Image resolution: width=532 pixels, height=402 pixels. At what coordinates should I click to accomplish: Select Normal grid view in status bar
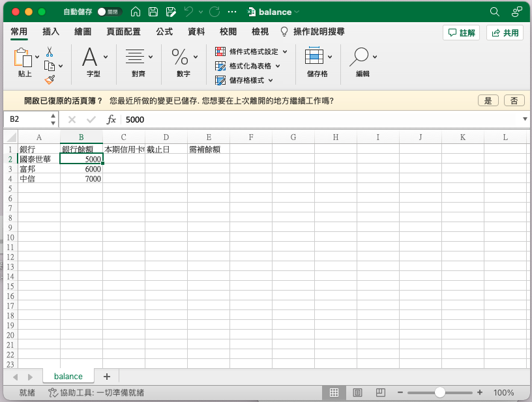(x=334, y=393)
